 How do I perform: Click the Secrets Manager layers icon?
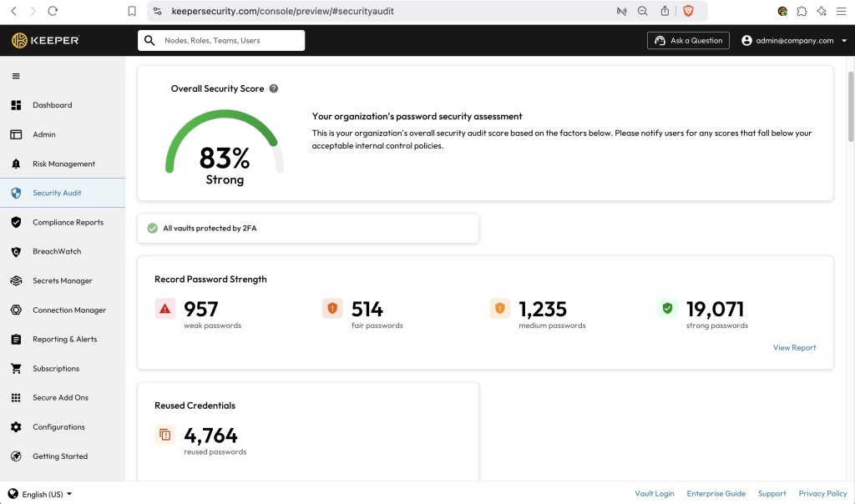pyautogui.click(x=16, y=281)
